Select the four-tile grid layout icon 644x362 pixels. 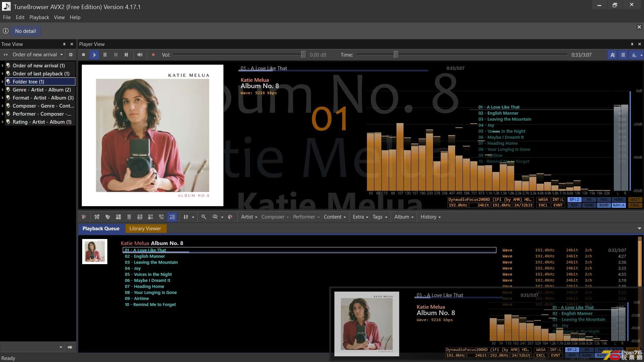[x=118, y=217]
